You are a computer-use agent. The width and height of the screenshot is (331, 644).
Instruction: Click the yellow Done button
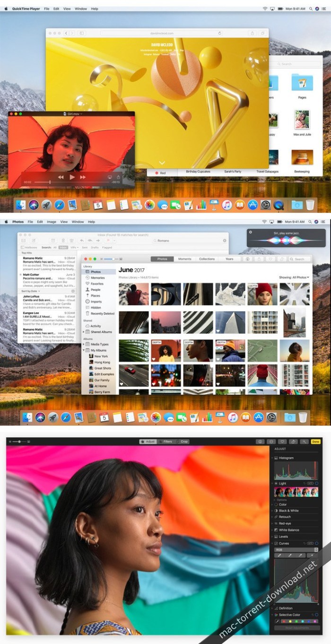pyautogui.click(x=315, y=441)
